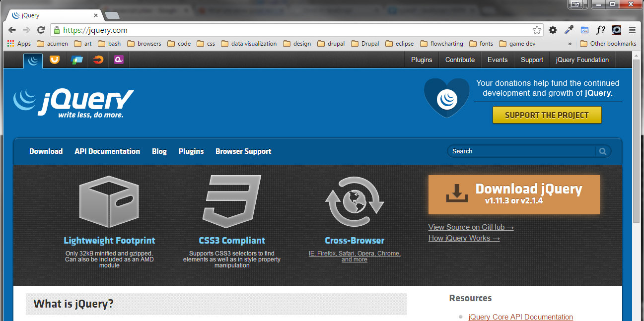Open the Other bookmarks folder
Image resolution: width=644 pixels, height=321 pixels.
coord(608,44)
